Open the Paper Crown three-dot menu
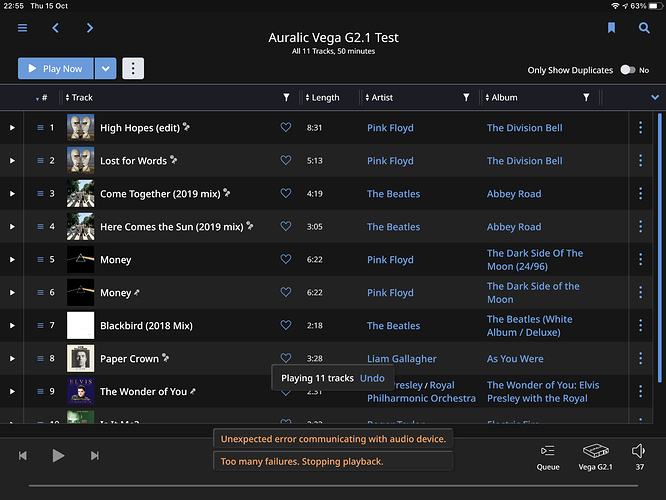 pos(641,359)
